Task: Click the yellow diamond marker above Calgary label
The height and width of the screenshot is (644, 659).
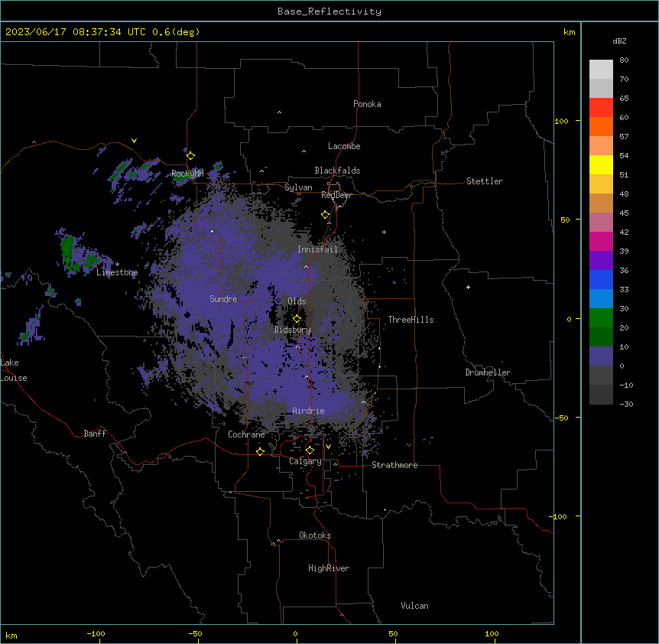Action: [310, 450]
